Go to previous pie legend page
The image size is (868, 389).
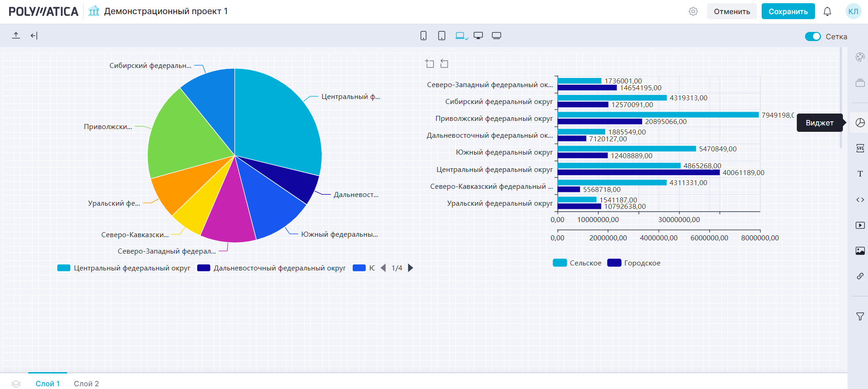(383, 268)
